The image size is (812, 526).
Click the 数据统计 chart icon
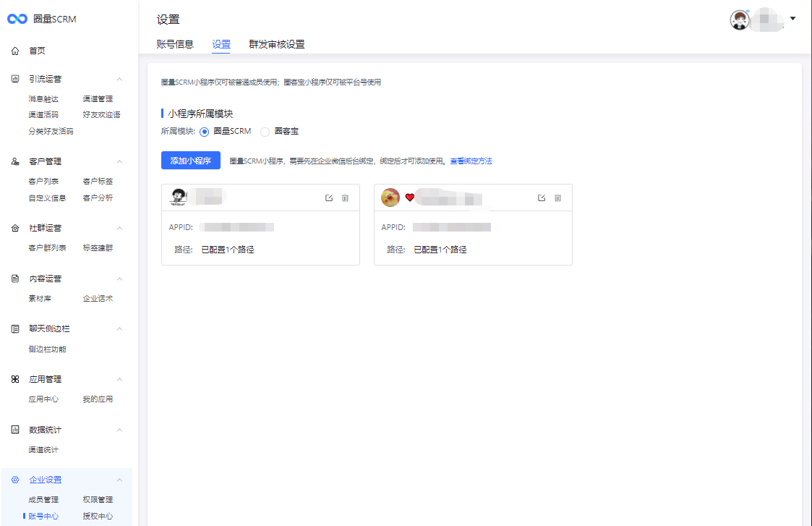point(15,430)
